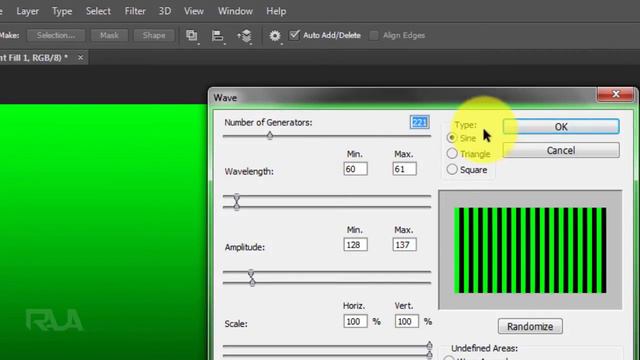Select the Sine wave type
Viewport: 640px width, 360px height.
452,138
